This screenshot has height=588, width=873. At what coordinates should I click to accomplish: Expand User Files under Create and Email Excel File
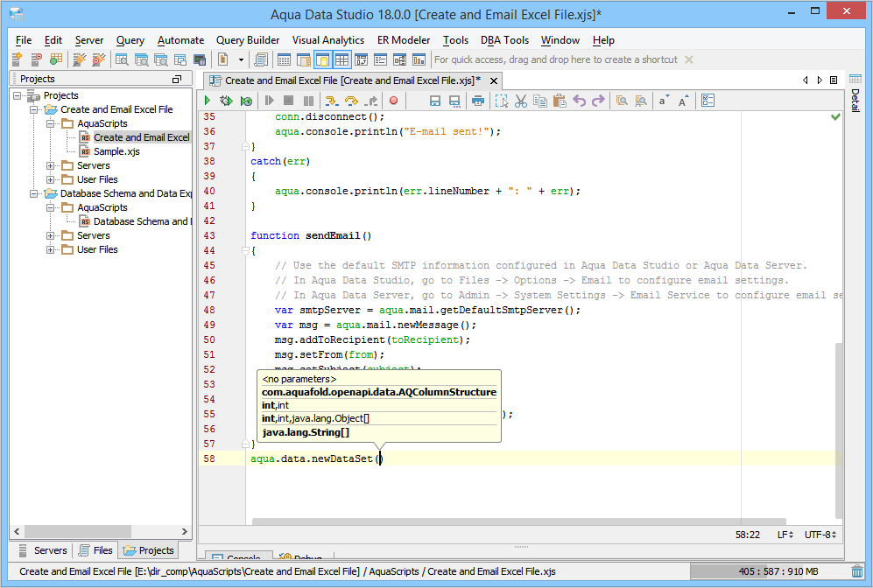pyautogui.click(x=50, y=179)
